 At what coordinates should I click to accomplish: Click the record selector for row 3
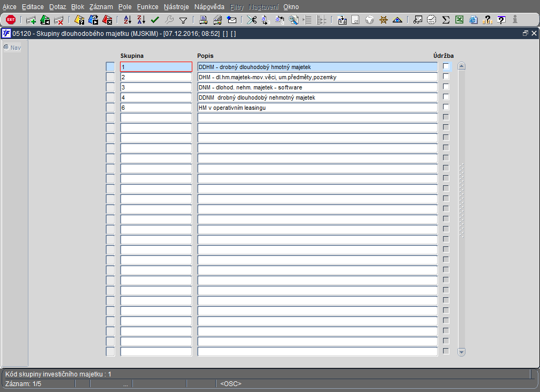click(x=110, y=87)
